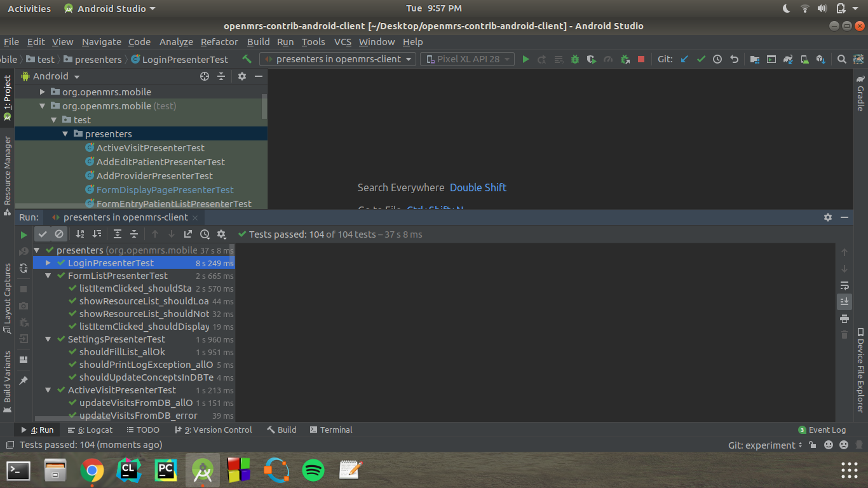868x488 pixels.
Task: Select AddProviderPresenterTest in the Project tree
Action: [154, 176]
